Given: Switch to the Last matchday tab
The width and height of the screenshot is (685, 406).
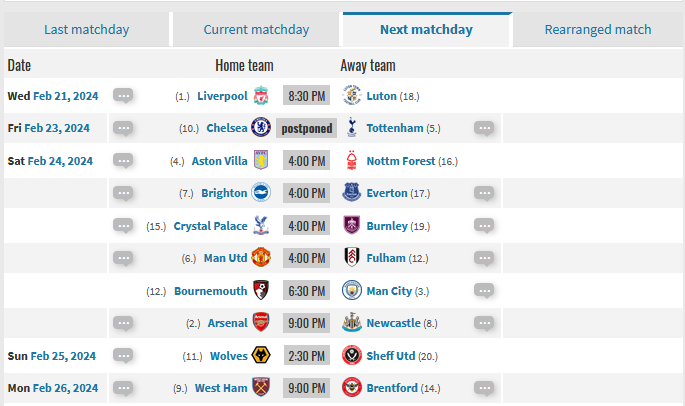Looking at the screenshot, I should pos(86,29).
